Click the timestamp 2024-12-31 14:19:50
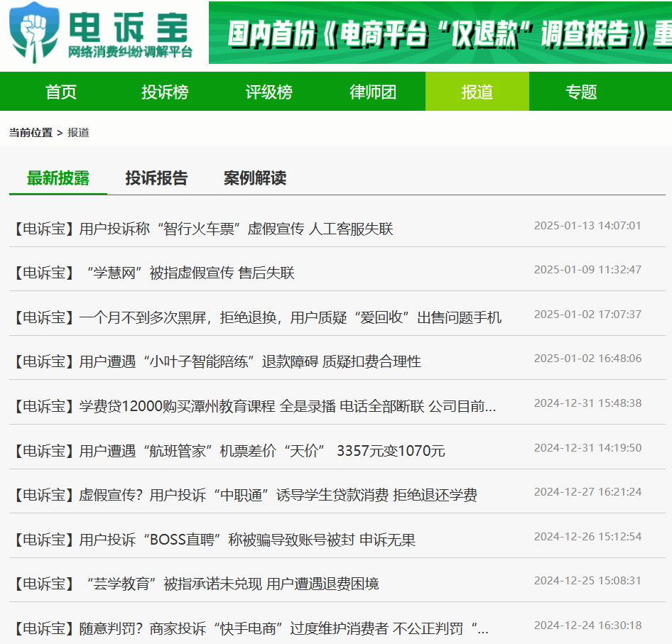The image size is (672, 644). pyautogui.click(x=587, y=448)
